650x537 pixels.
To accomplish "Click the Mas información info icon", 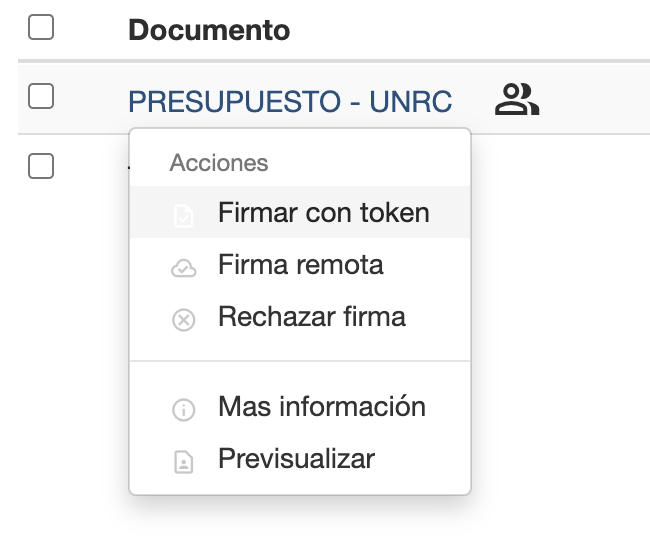I will 183,409.
